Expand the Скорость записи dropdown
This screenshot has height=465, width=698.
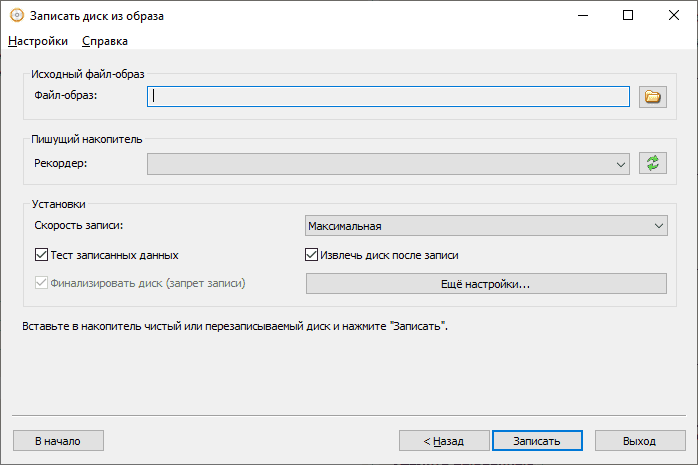click(486, 226)
